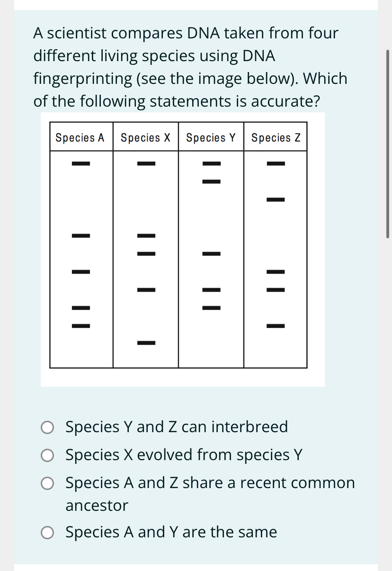This screenshot has height=571, width=392.
Task: Click inside the Species A gel lane
Action: 81,208
